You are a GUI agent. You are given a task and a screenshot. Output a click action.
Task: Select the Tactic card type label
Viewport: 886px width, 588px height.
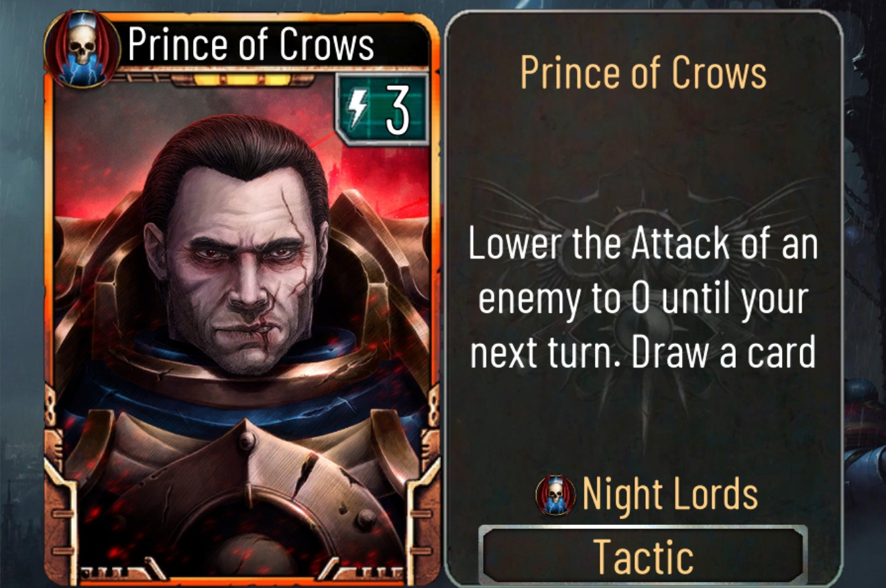[643, 557]
